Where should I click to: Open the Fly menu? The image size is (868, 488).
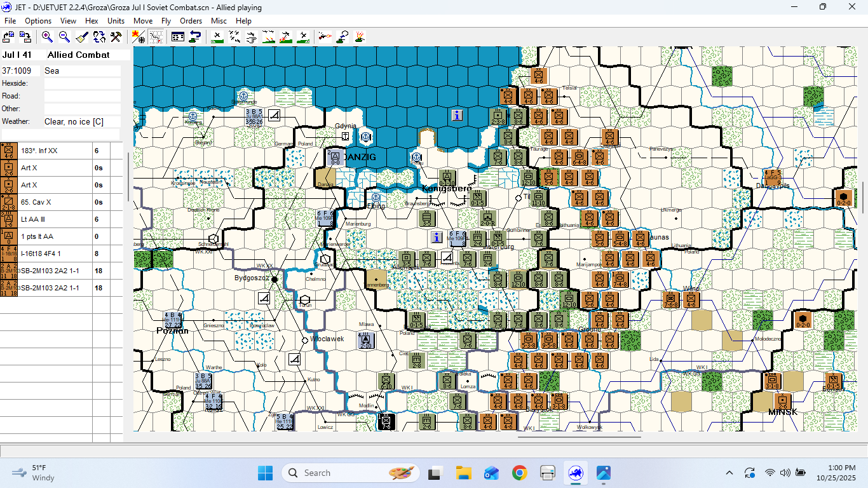(166, 21)
